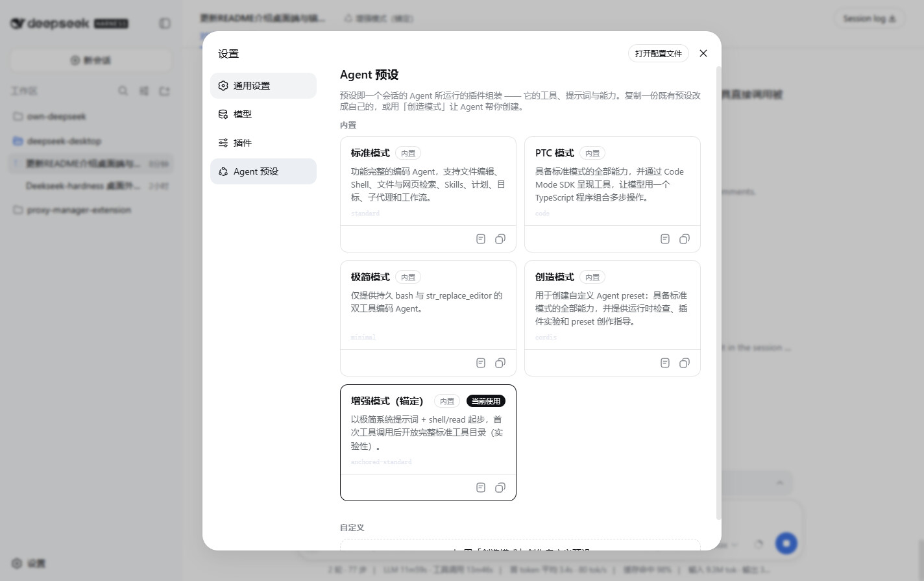Click the 内置 badge on PTC 模式
This screenshot has height=581, width=924.
tap(592, 153)
